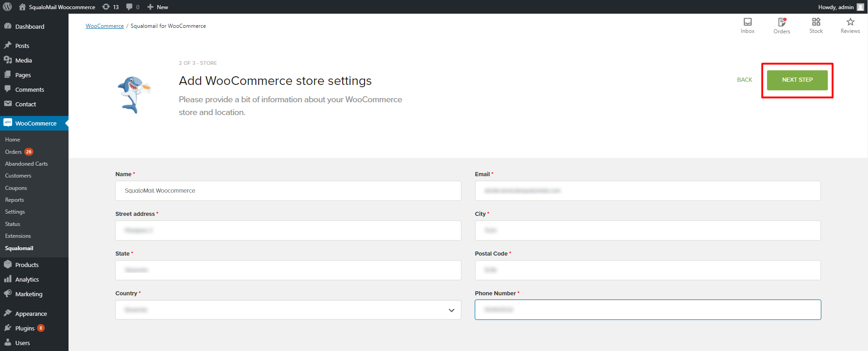Viewport: 868px width, 351px height.
Task: Open the Products menu in sidebar
Action: [x=27, y=265]
